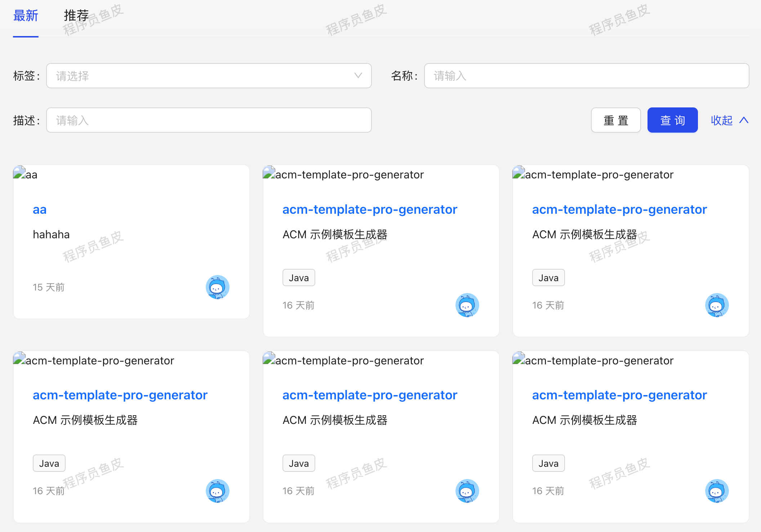This screenshot has width=761, height=532.
Task: Switch to the 最新 tab
Action: pos(26,16)
